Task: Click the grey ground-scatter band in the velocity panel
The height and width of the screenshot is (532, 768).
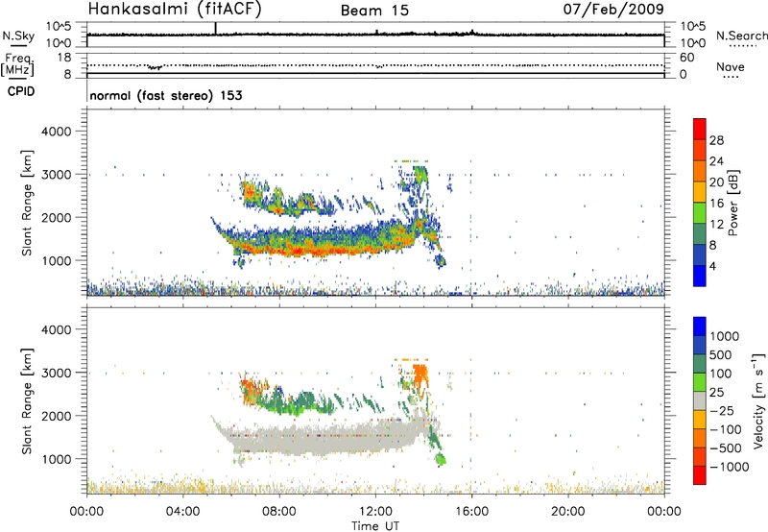Action: (x=324, y=438)
